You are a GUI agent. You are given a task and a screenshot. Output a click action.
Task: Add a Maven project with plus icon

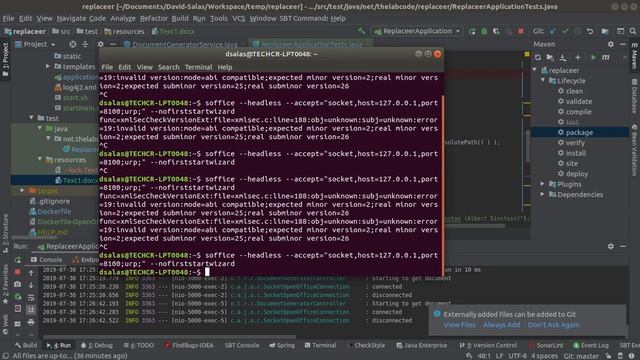point(578,58)
